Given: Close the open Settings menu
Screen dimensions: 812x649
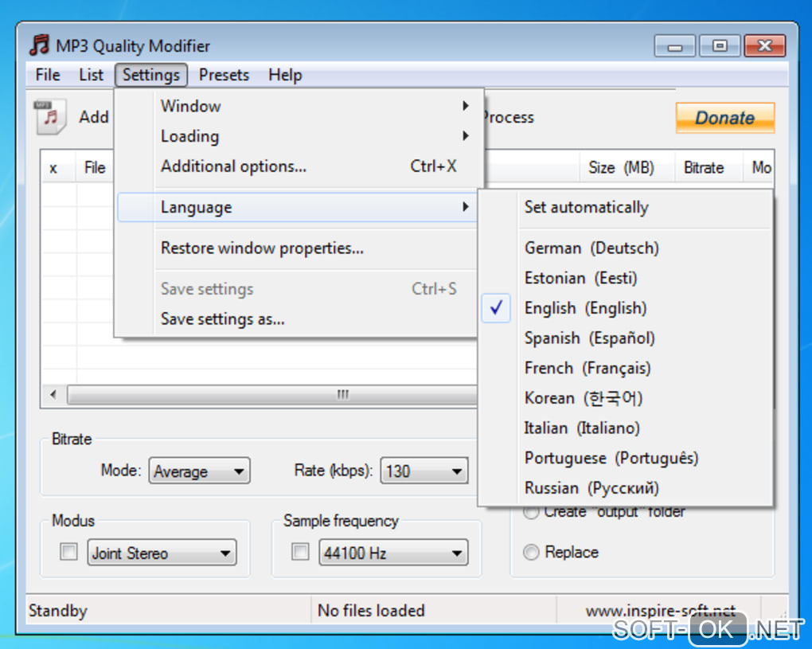Looking at the screenshot, I should (x=150, y=75).
